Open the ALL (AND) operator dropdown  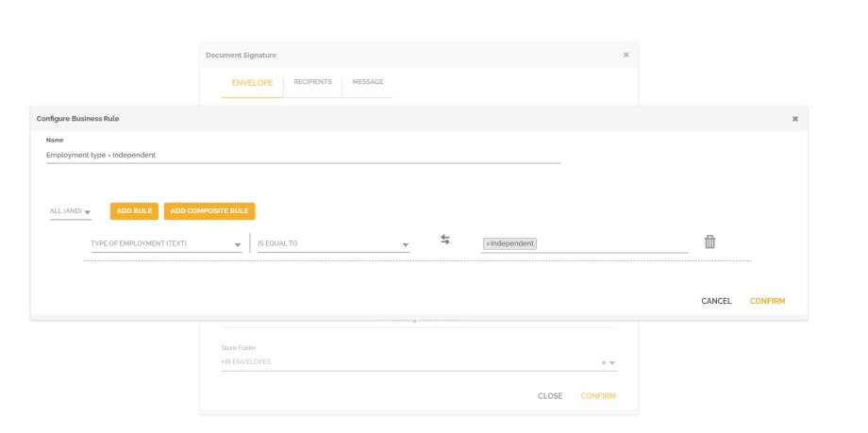click(x=71, y=211)
